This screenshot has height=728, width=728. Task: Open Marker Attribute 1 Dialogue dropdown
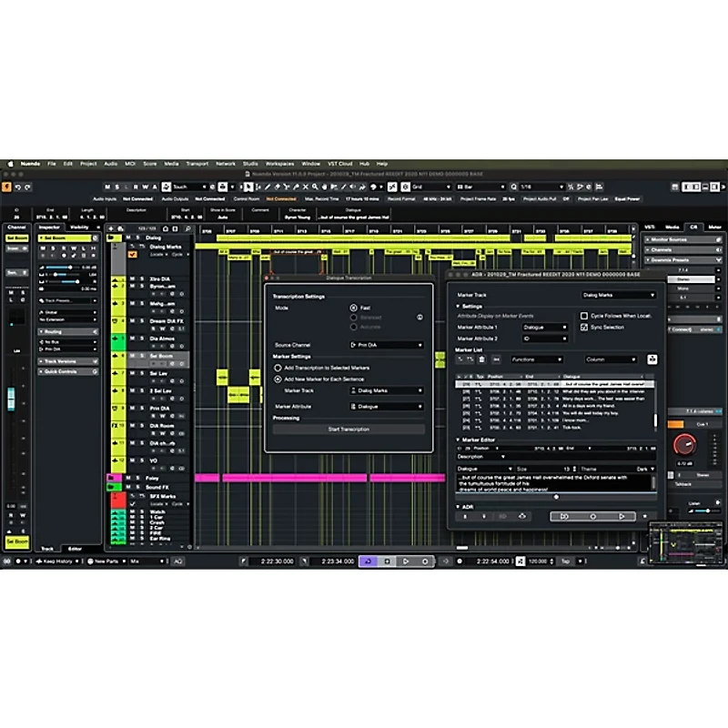545,326
